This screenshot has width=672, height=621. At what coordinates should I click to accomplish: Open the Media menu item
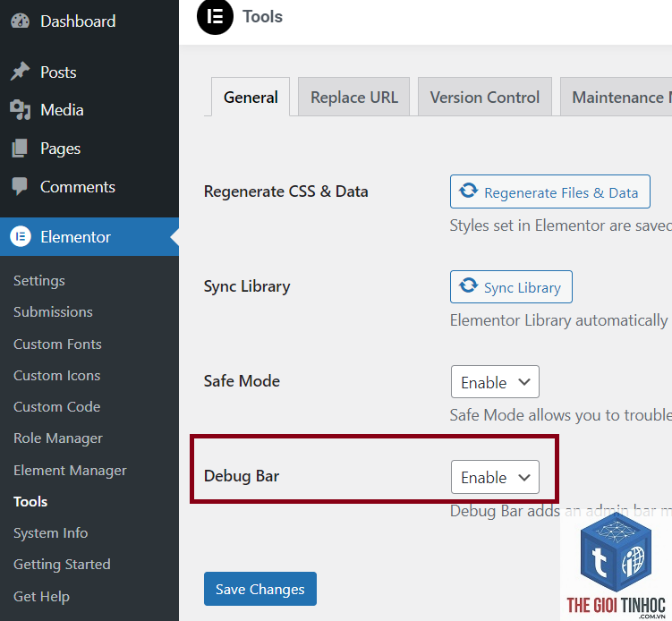(x=89, y=110)
